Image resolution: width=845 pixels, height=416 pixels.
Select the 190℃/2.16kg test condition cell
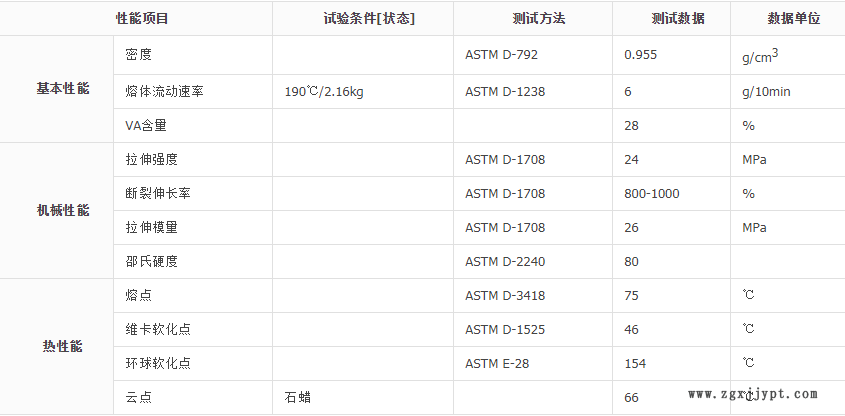tap(324, 92)
